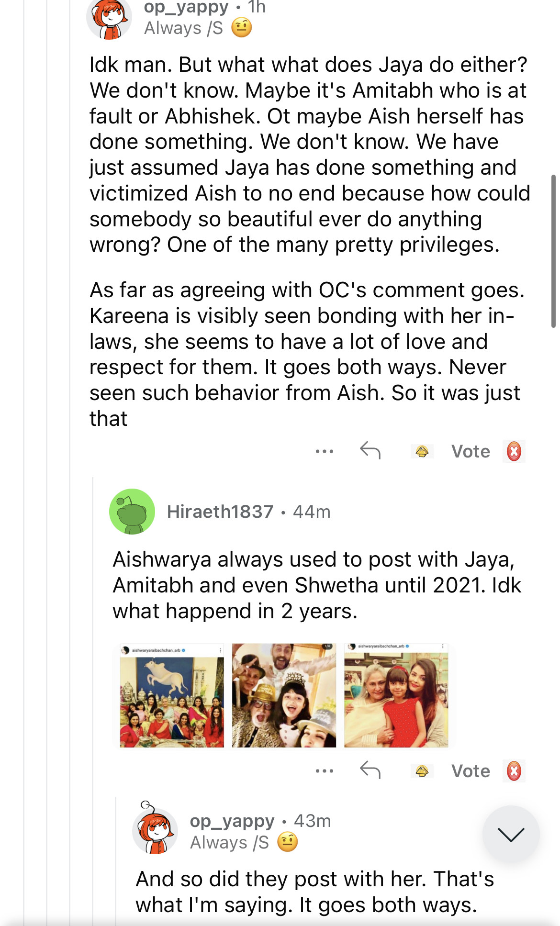
Task: Open Hiraeth1837's green avatar
Action: [x=132, y=512]
